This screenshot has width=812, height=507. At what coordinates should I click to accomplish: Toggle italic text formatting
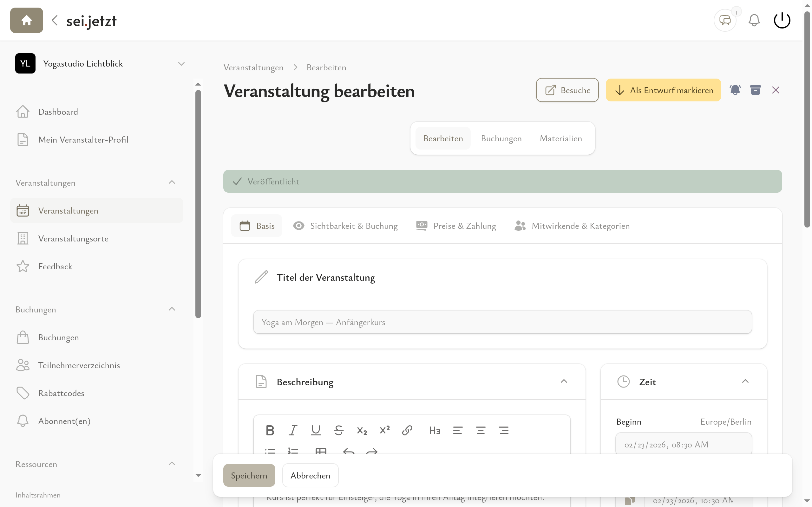pos(293,430)
